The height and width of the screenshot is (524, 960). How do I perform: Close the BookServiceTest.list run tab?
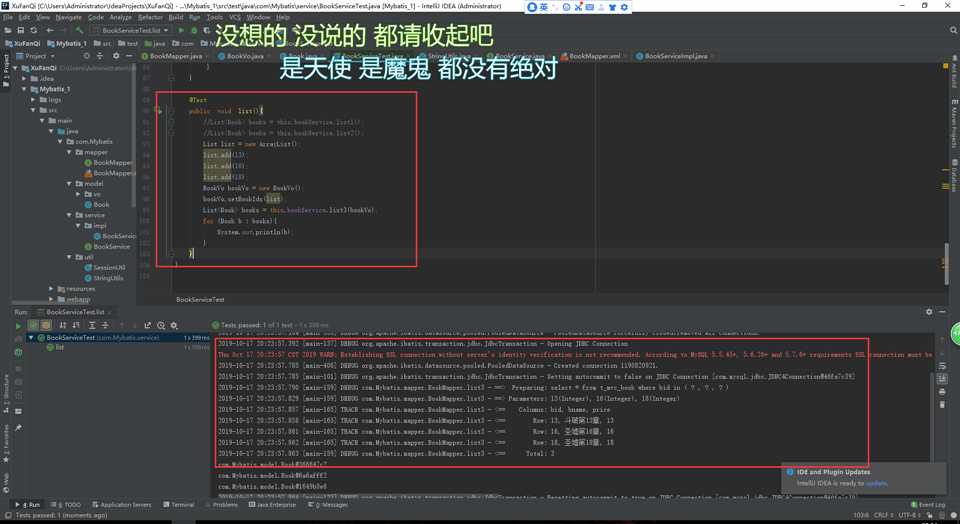112,312
